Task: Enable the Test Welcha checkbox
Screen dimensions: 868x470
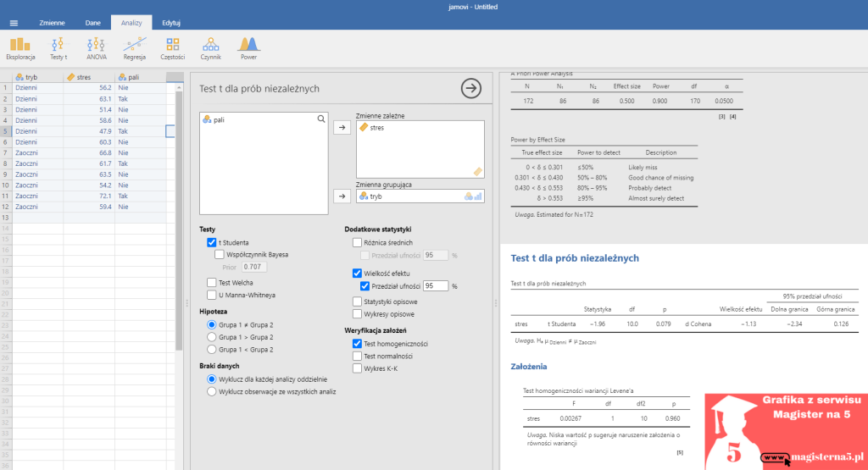Action: coord(212,282)
